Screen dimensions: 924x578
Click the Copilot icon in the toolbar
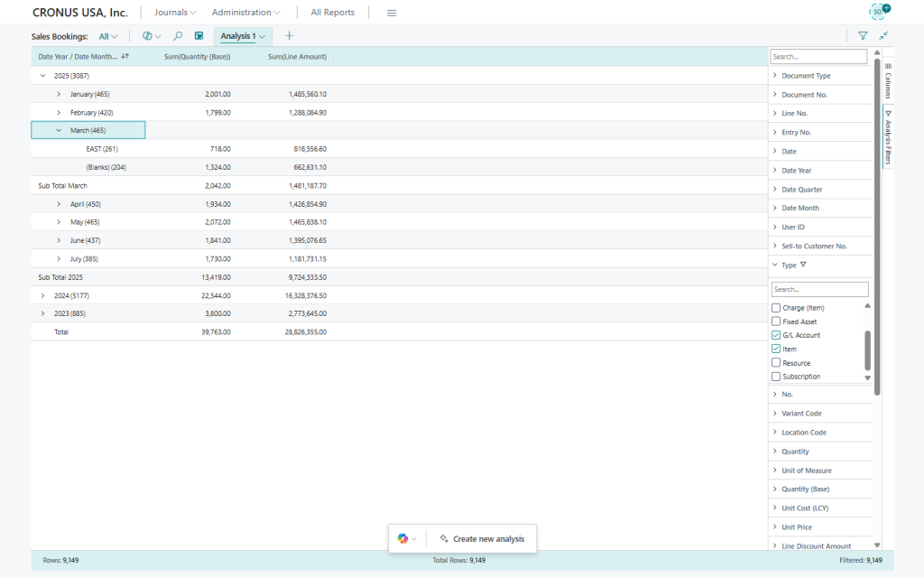[x=147, y=36]
